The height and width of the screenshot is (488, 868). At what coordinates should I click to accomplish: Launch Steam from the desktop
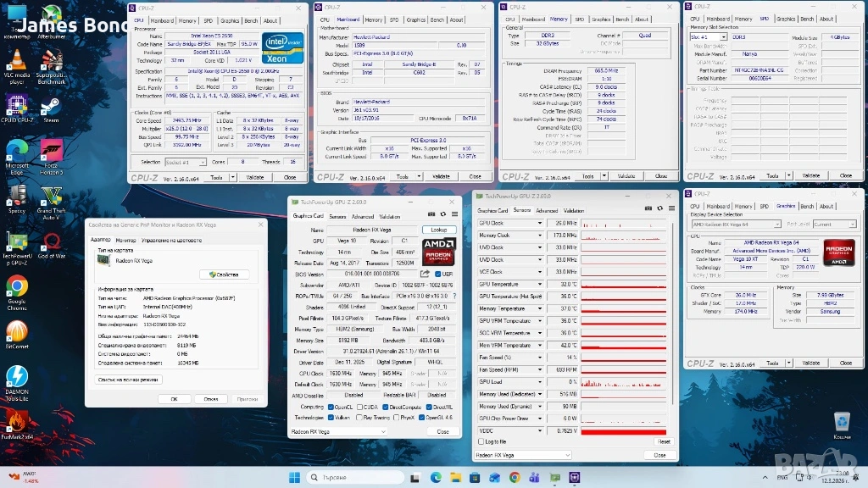click(51, 107)
